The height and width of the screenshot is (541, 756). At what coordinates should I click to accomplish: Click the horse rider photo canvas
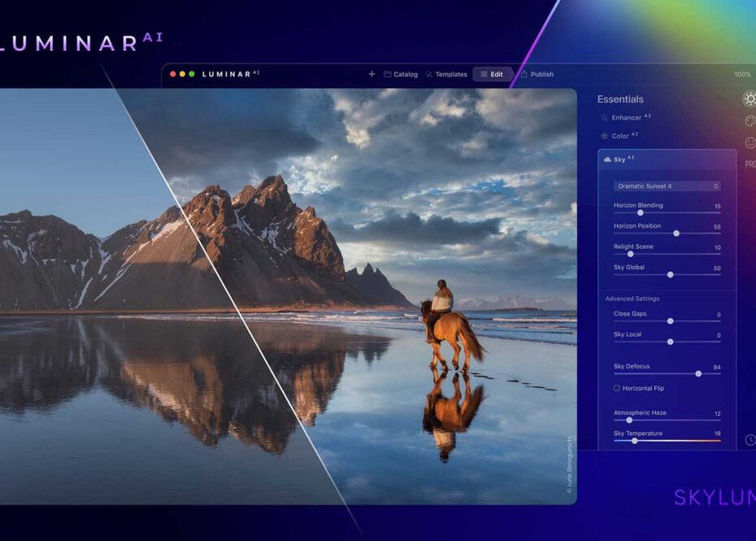coord(289,296)
